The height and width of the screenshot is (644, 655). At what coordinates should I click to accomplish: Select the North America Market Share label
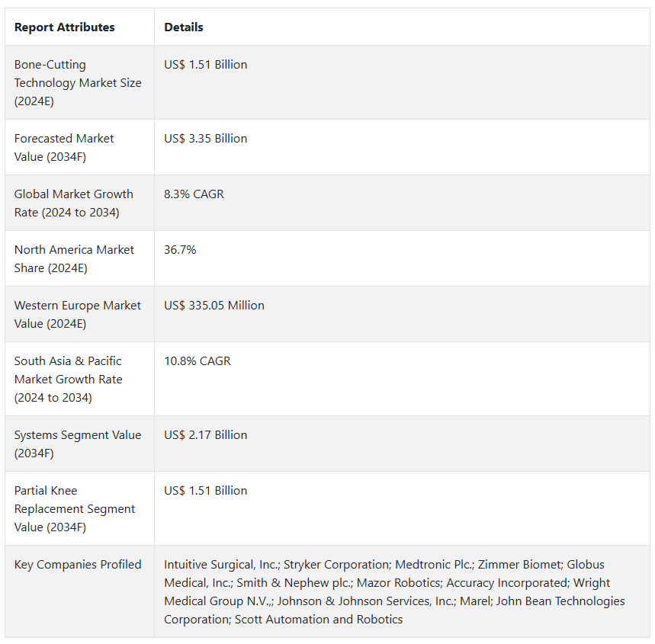74,258
